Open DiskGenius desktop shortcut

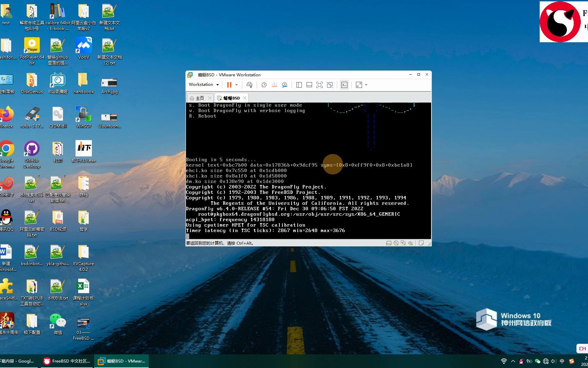coord(32,83)
